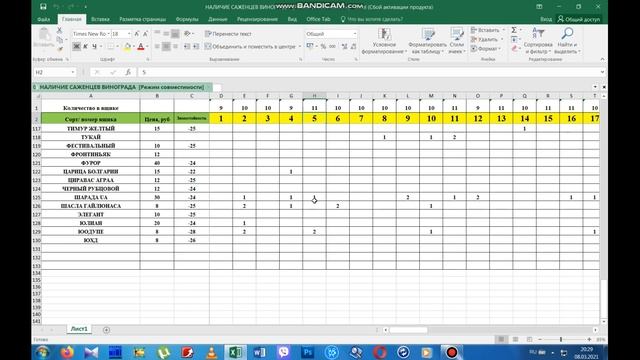Switch to Insert (Вставка) tab
This screenshot has height=360, width=640.
(x=100, y=19)
